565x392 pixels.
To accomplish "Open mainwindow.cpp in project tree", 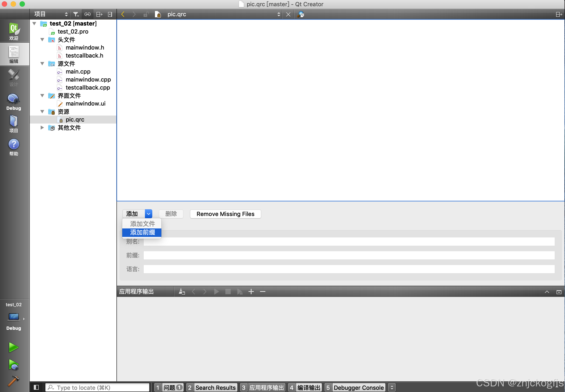I will click(88, 80).
